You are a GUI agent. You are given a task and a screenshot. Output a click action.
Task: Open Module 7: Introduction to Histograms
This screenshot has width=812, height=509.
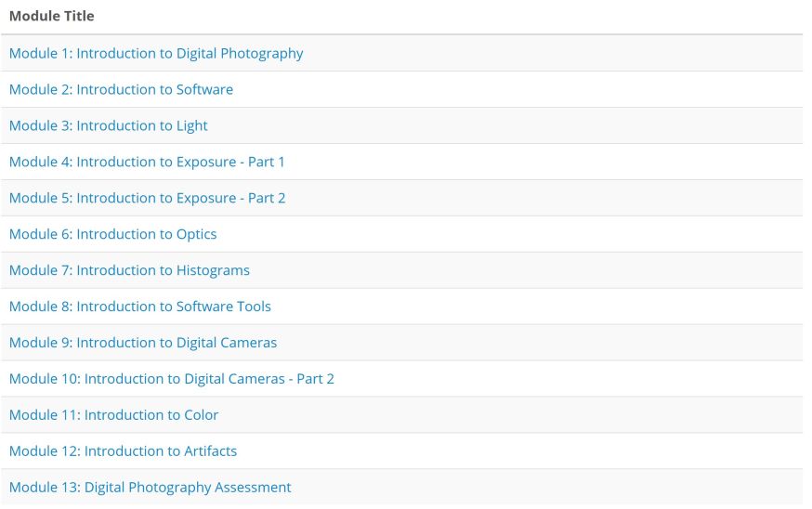129,271
